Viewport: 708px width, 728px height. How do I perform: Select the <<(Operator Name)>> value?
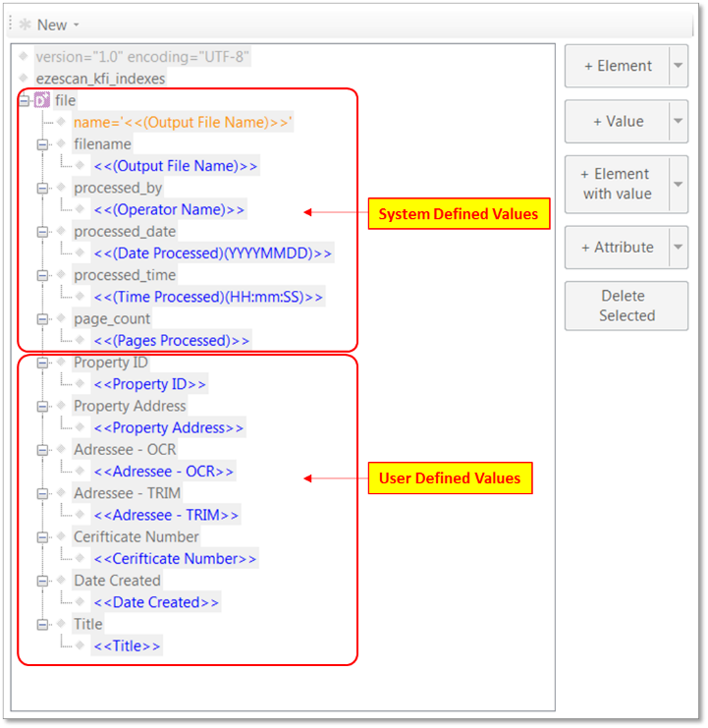point(169,209)
